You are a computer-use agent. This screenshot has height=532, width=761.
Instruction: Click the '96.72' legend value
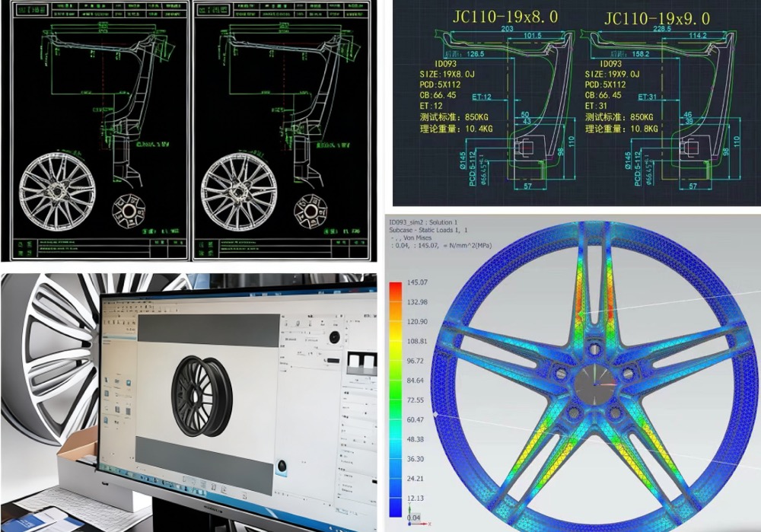[x=416, y=361]
